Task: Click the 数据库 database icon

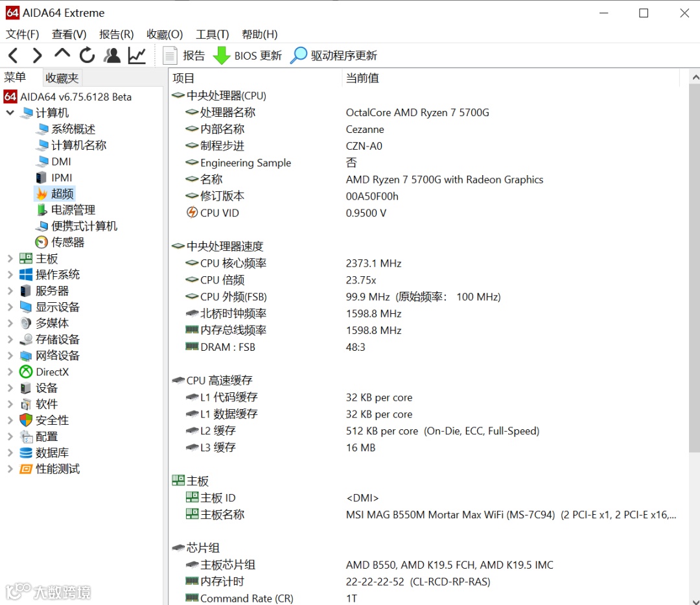Action: tap(26, 453)
